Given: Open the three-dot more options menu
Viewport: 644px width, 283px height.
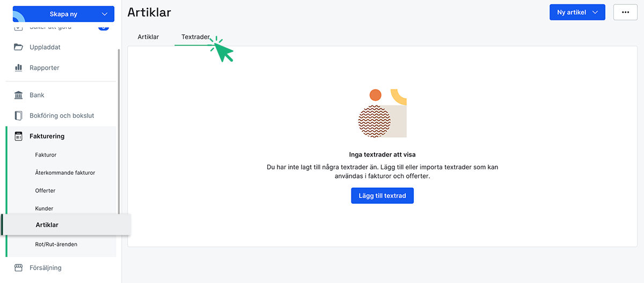Looking at the screenshot, I should tap(625, 12).
